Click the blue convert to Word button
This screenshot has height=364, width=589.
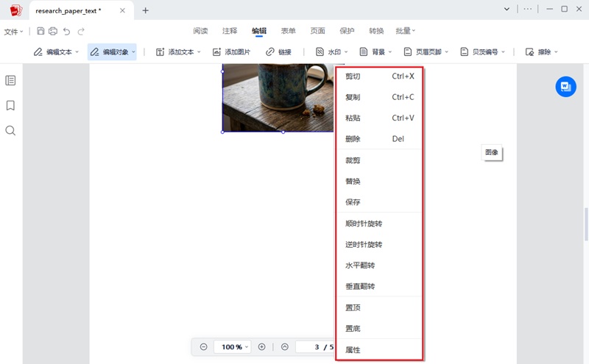point(565,87)
